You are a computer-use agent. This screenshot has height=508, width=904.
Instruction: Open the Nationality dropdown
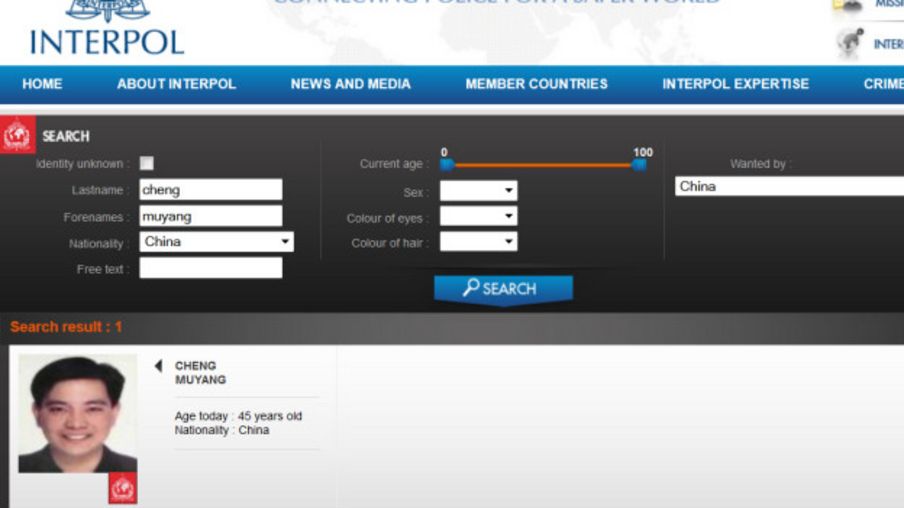[x=216, y=242]
